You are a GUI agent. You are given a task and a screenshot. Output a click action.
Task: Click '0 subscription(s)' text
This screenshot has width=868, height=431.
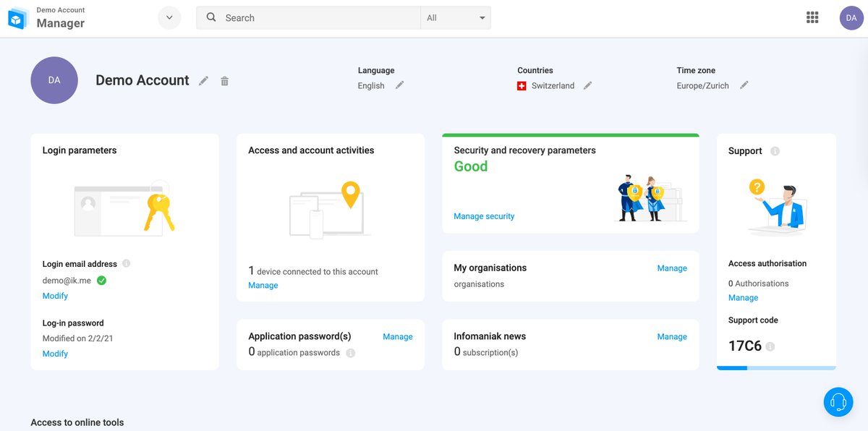pos(486,352)
